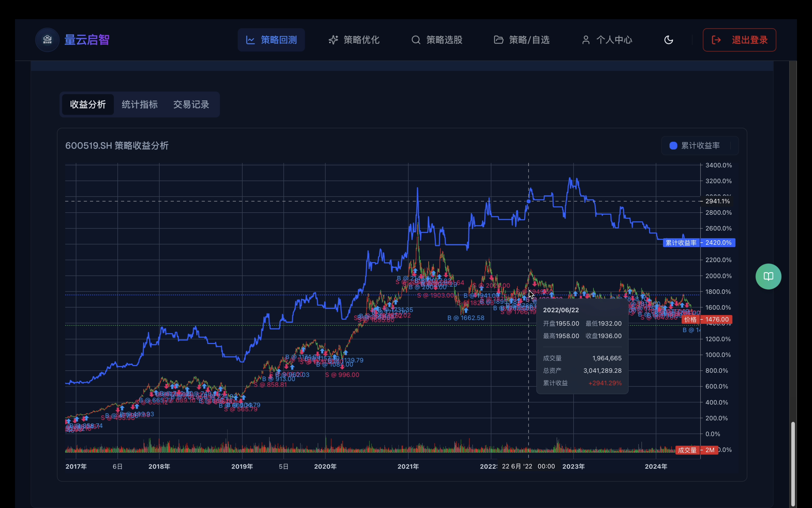The height and width of the screenshot is (508, 812).
Task: Switch to the 收益分析 tab
Action: [88, 105]
